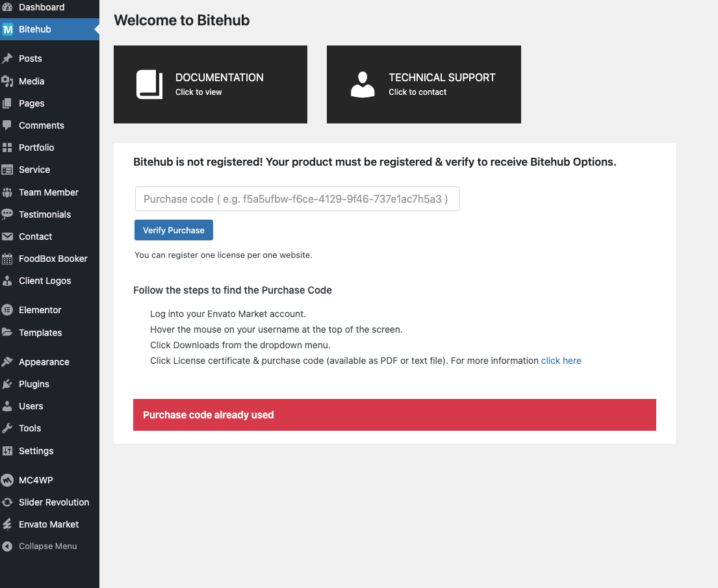Open the Portfolio menu item
Image resolution: width=718 pixels, height=588 pixels.
36,147
